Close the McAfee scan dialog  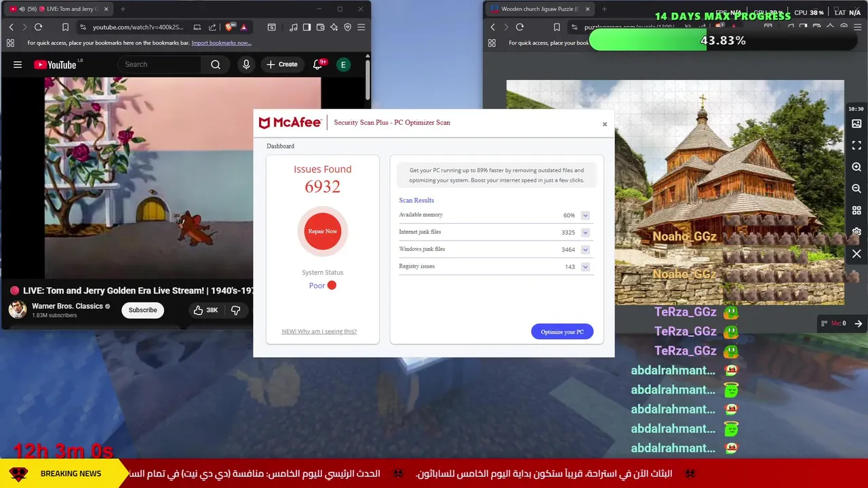click(x=605, y=124)
